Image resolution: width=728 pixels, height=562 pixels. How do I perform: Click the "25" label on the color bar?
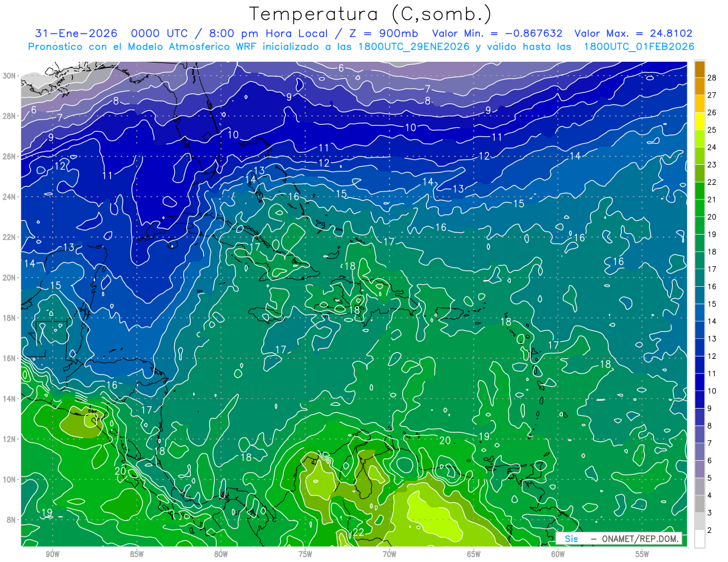tap(712, 130)
